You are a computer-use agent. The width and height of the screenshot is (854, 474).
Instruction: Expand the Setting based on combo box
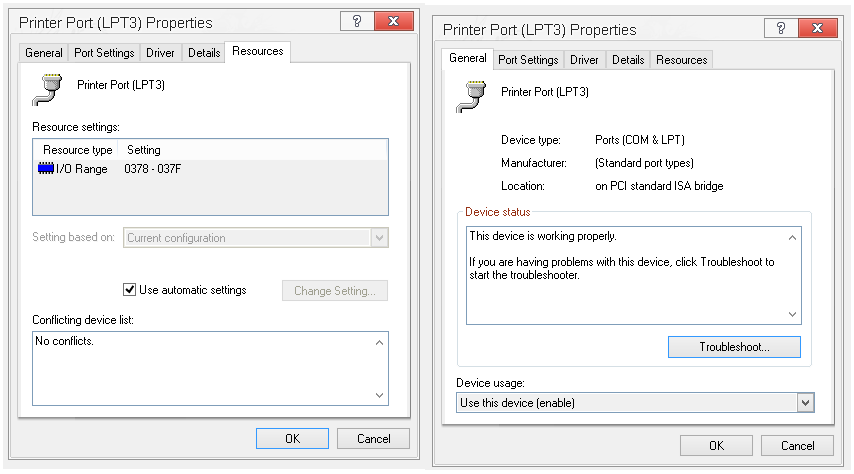pos(379,238)
